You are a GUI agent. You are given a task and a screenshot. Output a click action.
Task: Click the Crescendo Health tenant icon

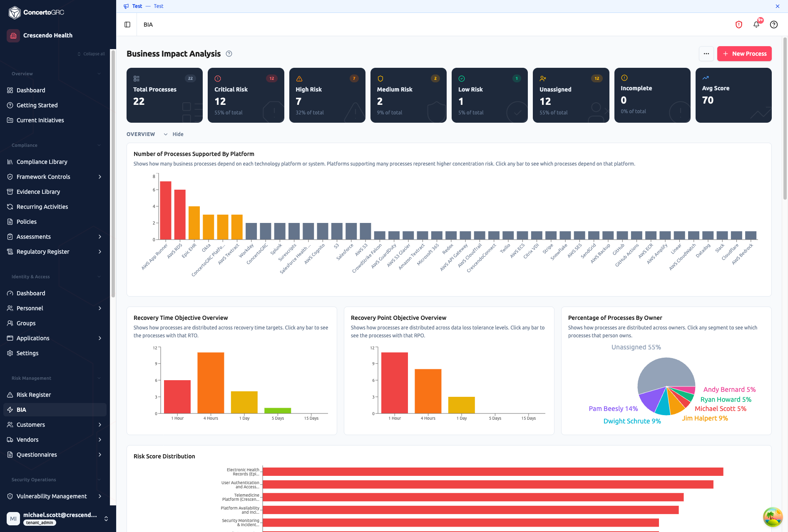(13, 35)
